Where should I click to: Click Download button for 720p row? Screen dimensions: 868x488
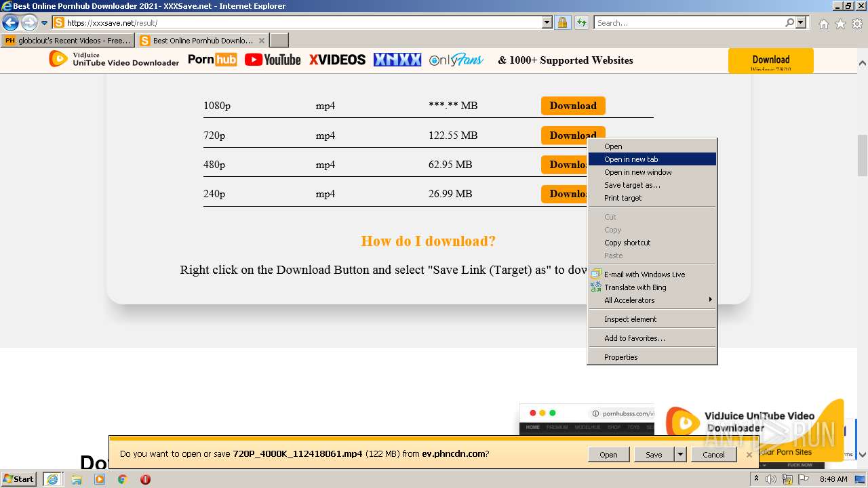(x=573, y=135)
